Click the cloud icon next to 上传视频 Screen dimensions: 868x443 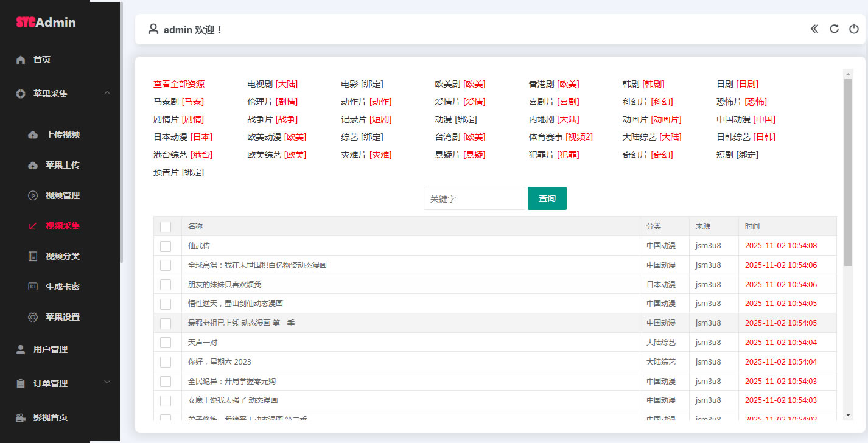pyautogui.click(x=33, y=134)
